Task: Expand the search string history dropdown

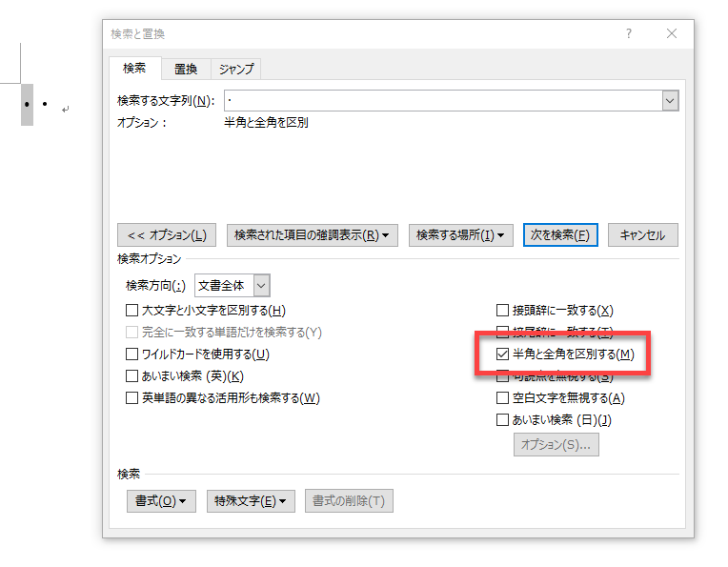Action: click(670, 100)
